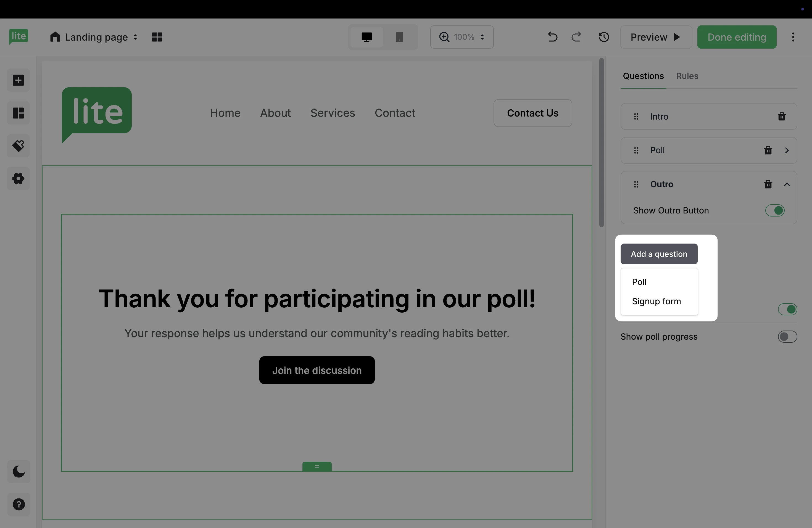Open the Landing page selector dropdown
The image size is (812, 528).
pyautogui.click(x=94, y=37)
